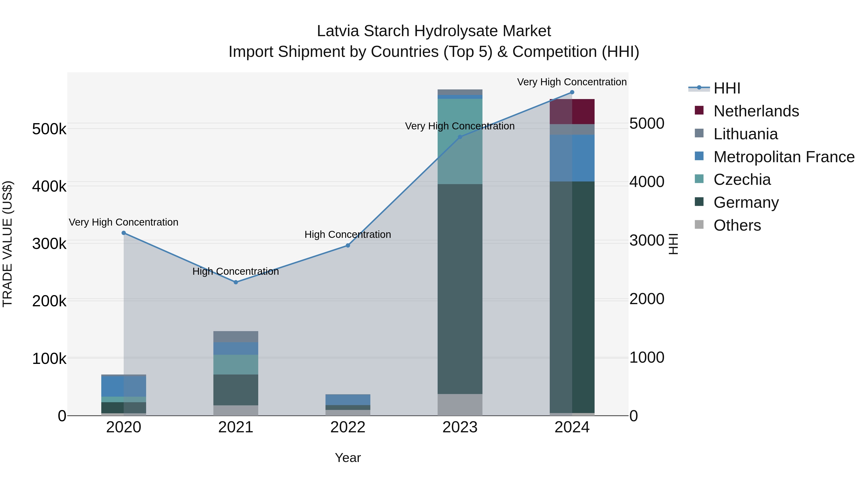
Task: Click the 5000 HHI axis tick
Action: click(x=647, y=123)
